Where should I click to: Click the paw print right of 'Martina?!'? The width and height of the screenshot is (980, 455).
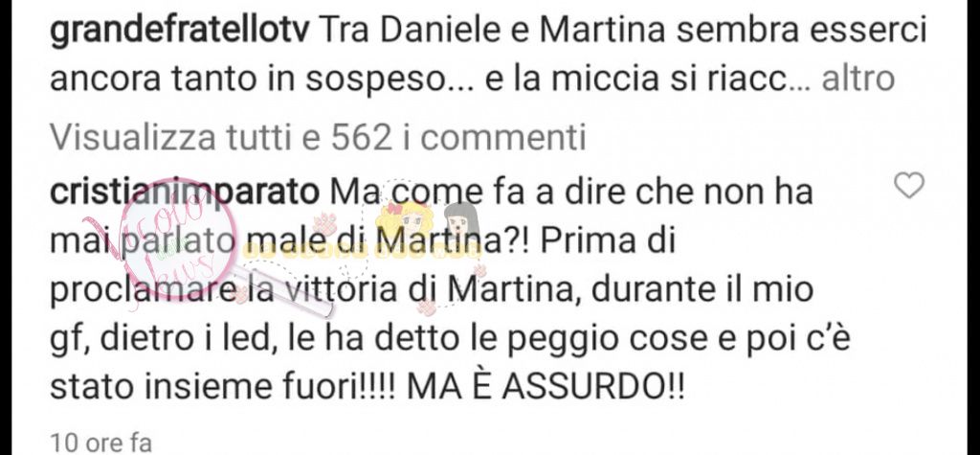tap(479, 271)
